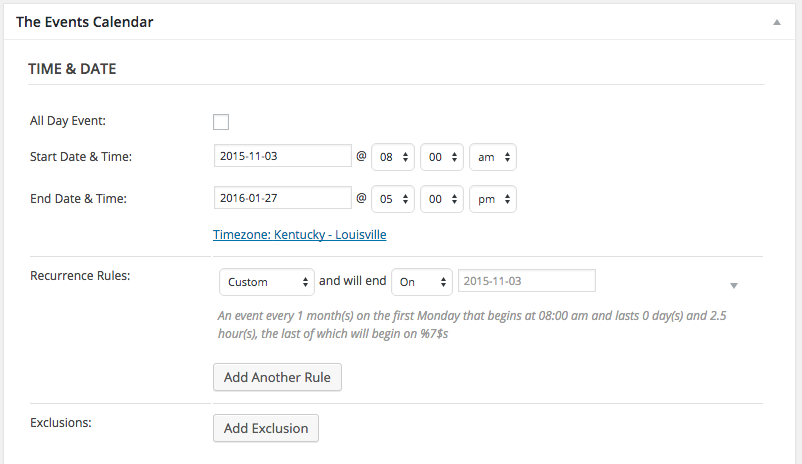Viewport: 802px width, 464px height.
Task: Click The Events Calendar panel title
Action: tap(85, 21)
